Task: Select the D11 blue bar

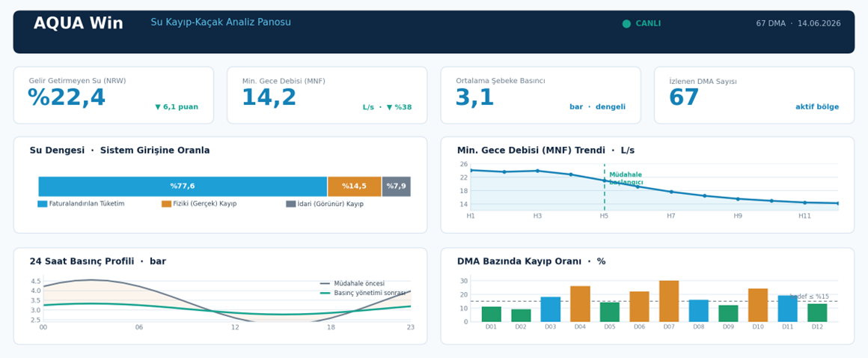Action: coord(788,309)
